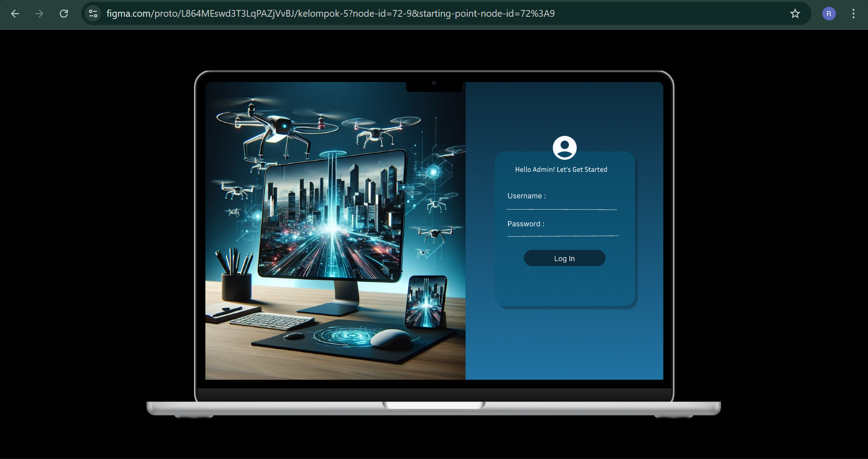This screenshot has height=459, width=868.
Task: Click the browser forward arrow
Action: (x=39, y=14)
